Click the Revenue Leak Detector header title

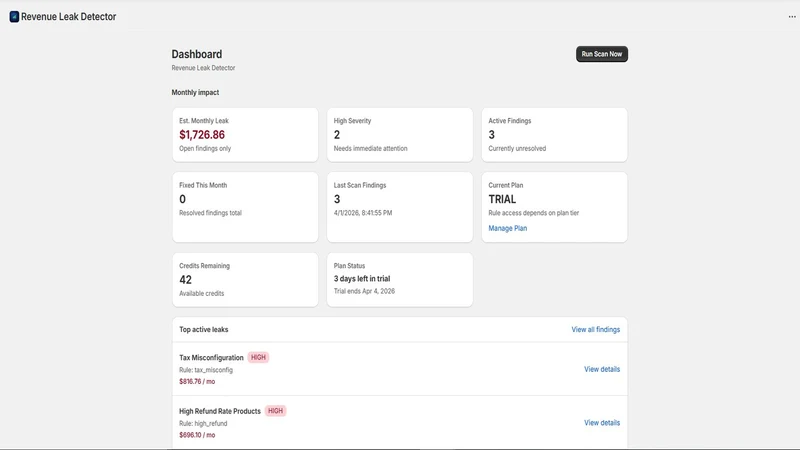68,17
